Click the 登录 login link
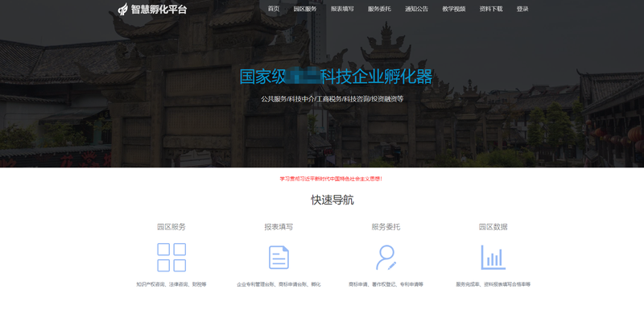644x310 pixels. click(x=522, y=9)
